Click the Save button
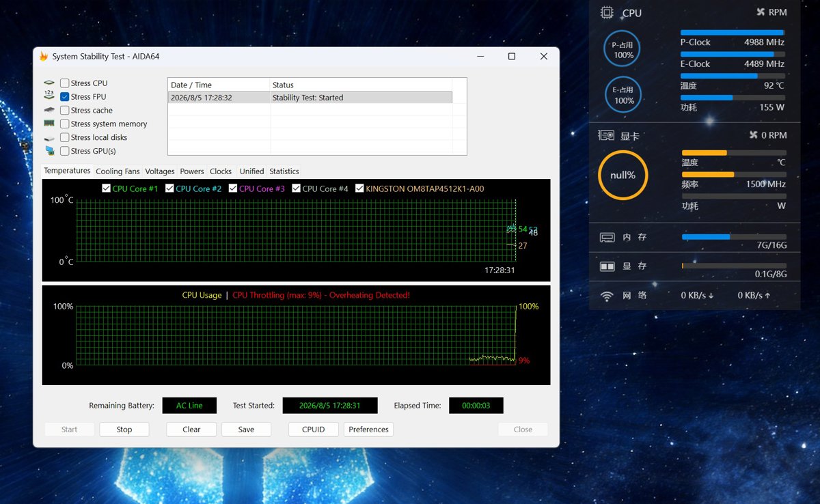This screenshot has width=820, height=504. 246,430
